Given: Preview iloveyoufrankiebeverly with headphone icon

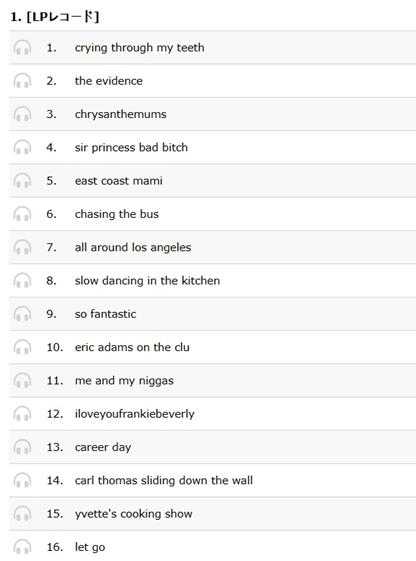Looking at the screenshot, I should [22, 414].
